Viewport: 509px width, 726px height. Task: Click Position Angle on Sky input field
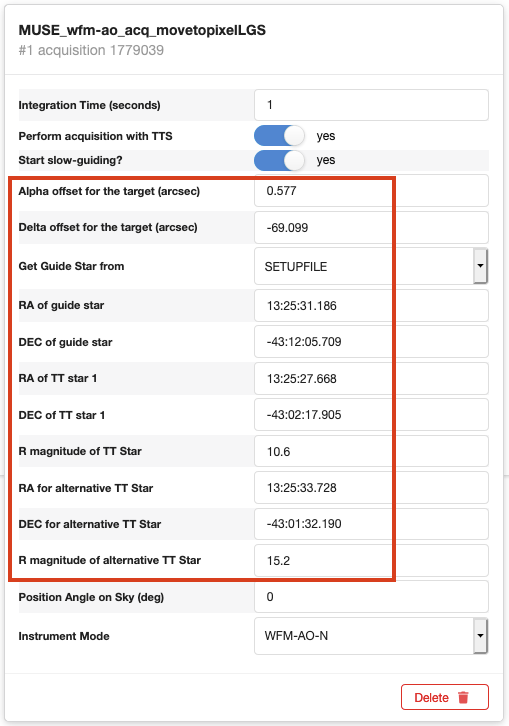click(371, 596)
